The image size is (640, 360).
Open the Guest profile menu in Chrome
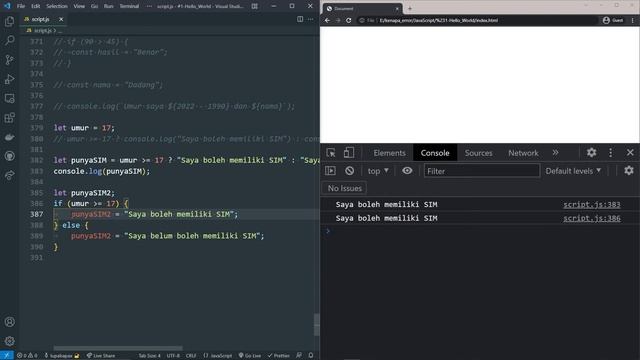[613, 20]
